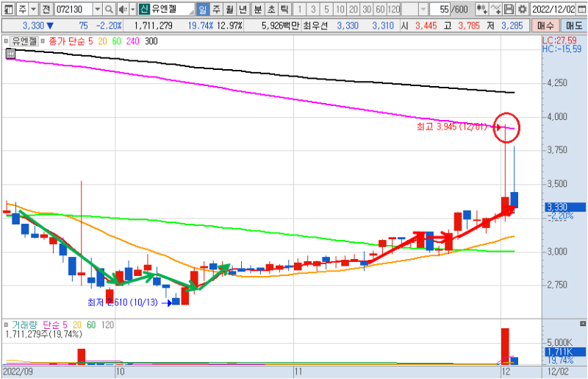Click current price 3,330 in quote bar
Screen dimensions: 588x379
click(33, 26)
